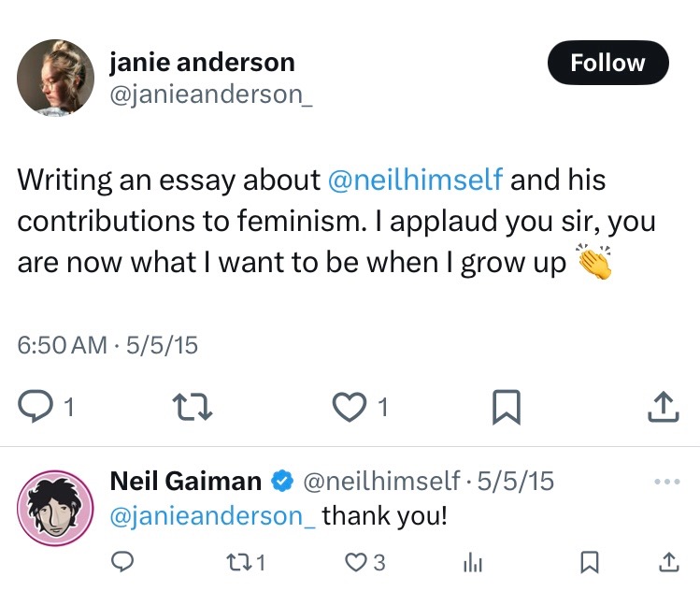This screenshot has width=700, height=606.
Task: Follow janie anderson's account
Action: pos(607,63)
